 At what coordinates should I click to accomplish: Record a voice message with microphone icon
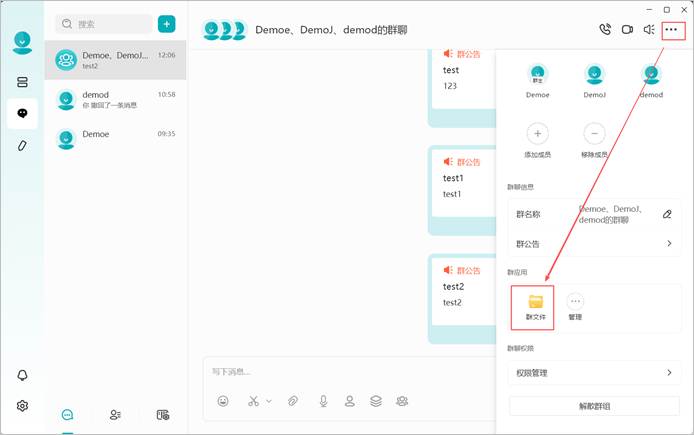[324, 401]
